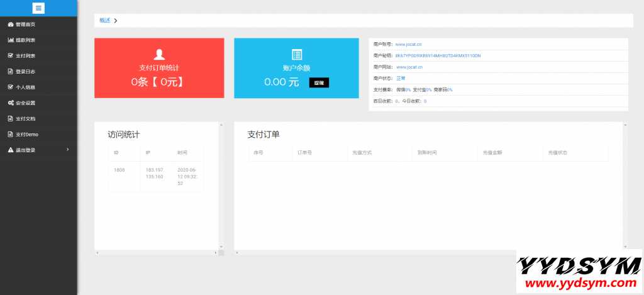Open 支付列表 in the sidebar menu
The image size is (644, 295).
(x=25, y=56)
